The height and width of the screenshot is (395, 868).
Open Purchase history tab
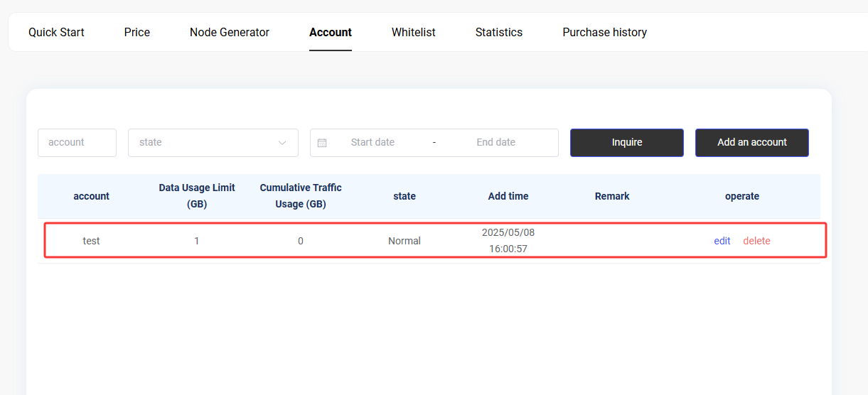605,32
